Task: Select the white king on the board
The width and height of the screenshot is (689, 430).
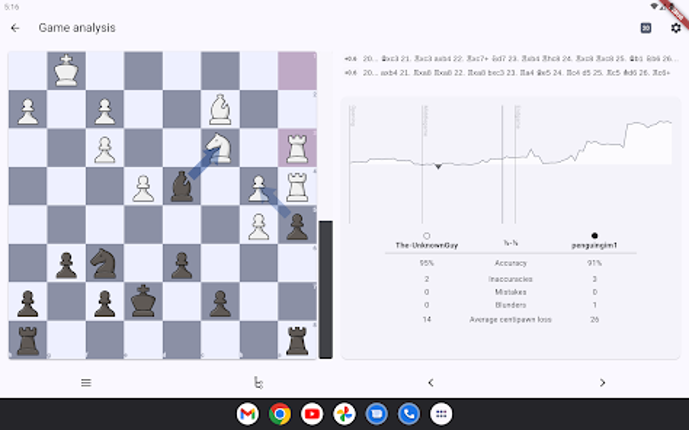Action: (x=67, y=71)
